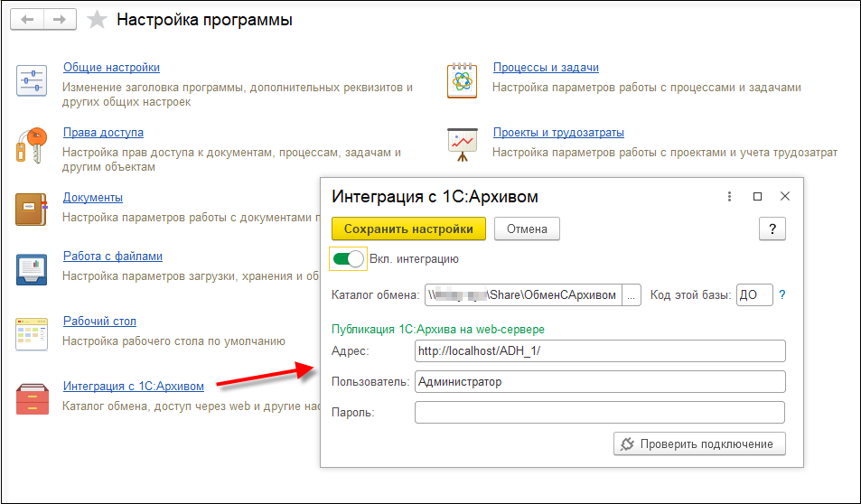This screenshot has height=504, width=861.
Task: Open the three-dot more menu in dialog
Action: 729,196
